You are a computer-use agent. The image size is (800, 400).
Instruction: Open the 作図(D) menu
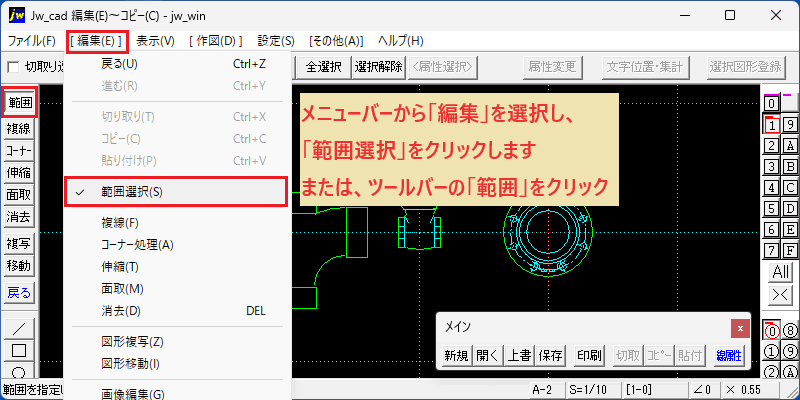tap(216, 41)
